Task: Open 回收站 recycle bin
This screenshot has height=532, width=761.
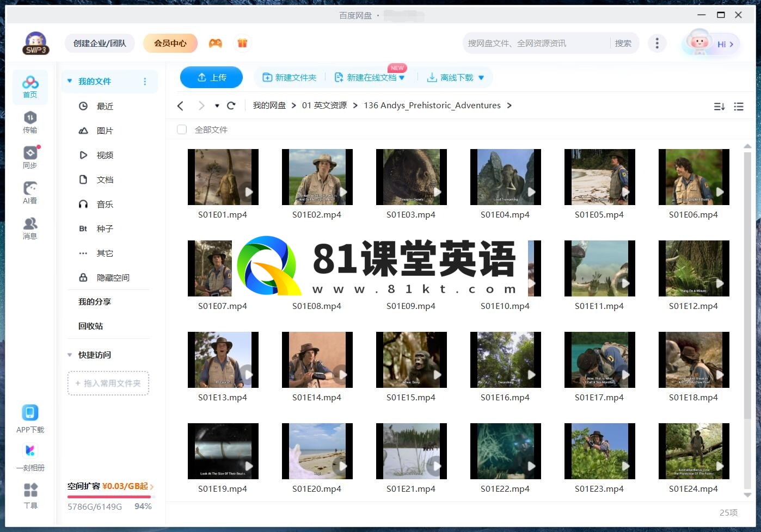Action: click(x=91, y=326)
